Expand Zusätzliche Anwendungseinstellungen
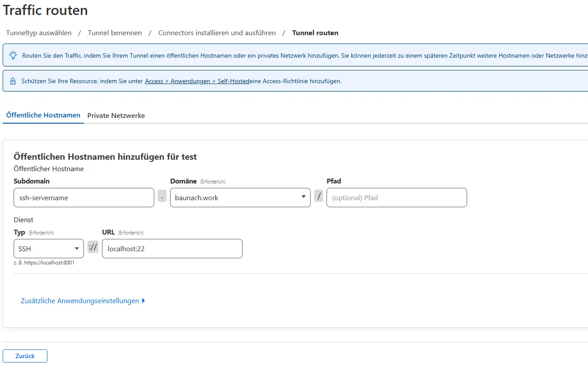Screen dimensions: 588x374 [83, 301]
